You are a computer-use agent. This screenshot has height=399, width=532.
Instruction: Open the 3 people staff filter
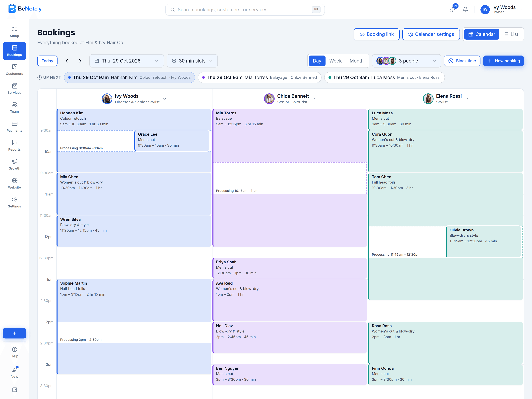(406, 61)
